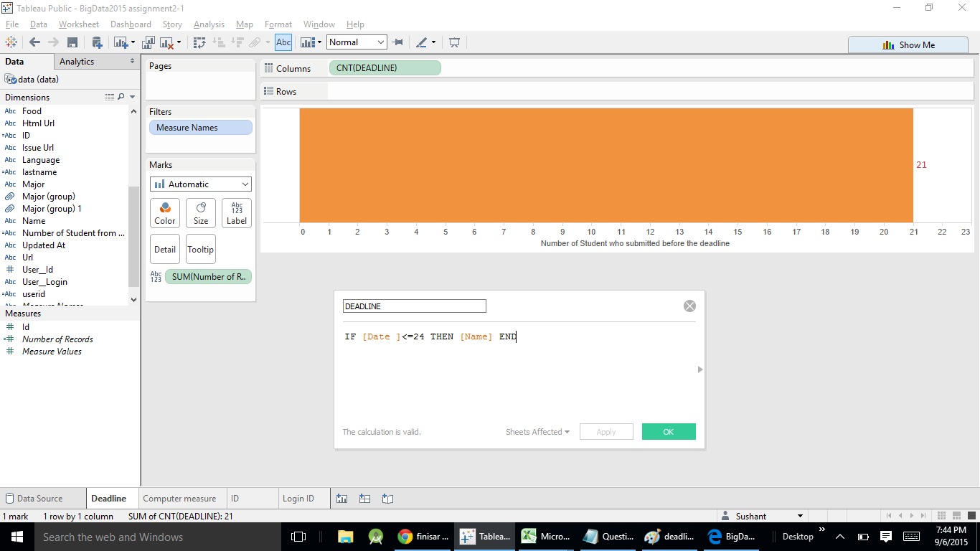Open the clear sheet dropdown arrow
Image resolution: width=980 pixels, height=551 pixels.
pyautogui.click(x=179, y=42)
